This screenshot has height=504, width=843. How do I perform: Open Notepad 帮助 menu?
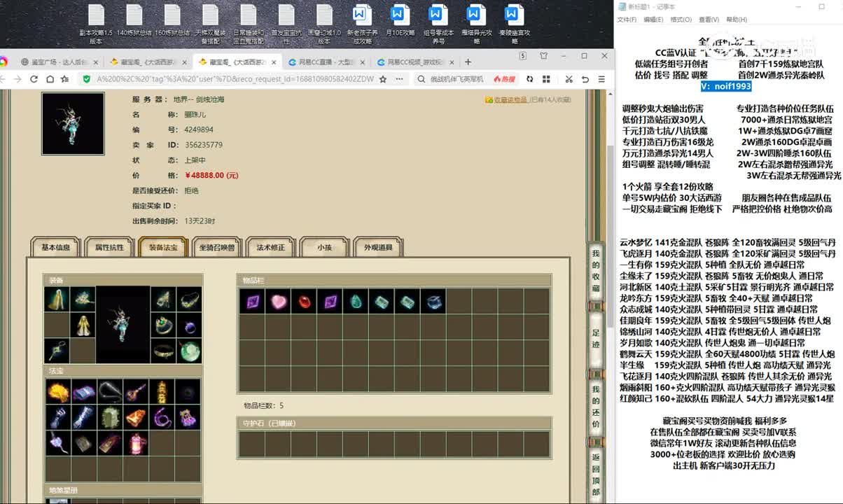pos(737,20)
